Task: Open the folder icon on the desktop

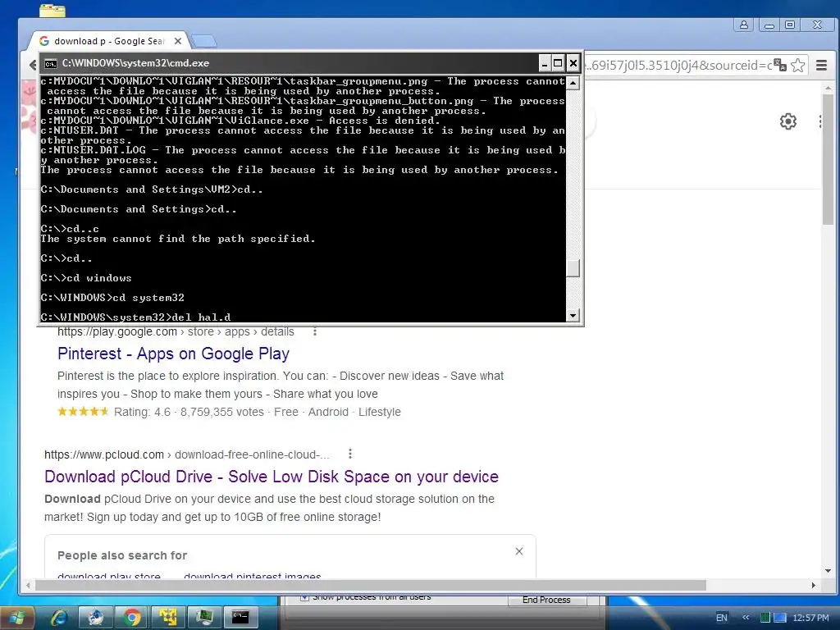Action: click(x=52, y=10)
